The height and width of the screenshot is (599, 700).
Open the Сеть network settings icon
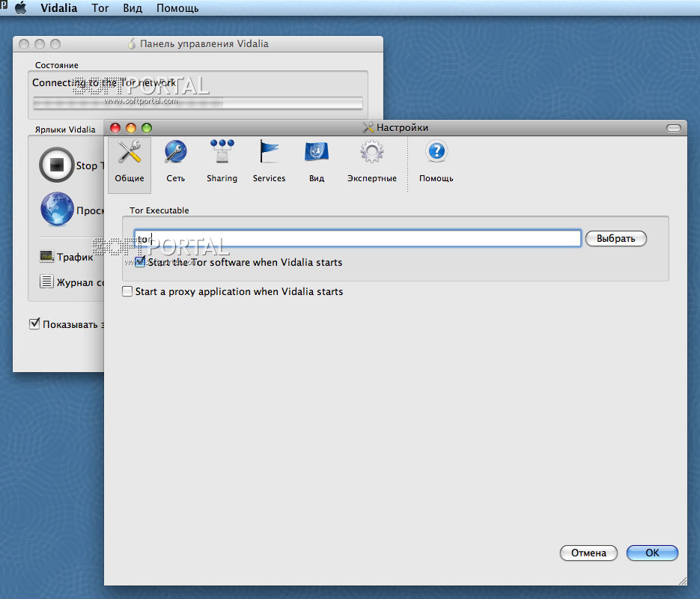175,152
